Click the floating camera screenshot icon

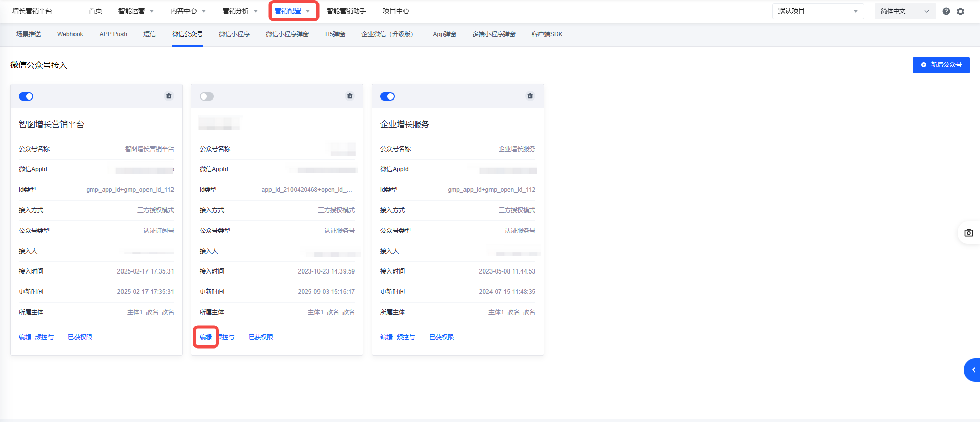(x=968, y=233)
